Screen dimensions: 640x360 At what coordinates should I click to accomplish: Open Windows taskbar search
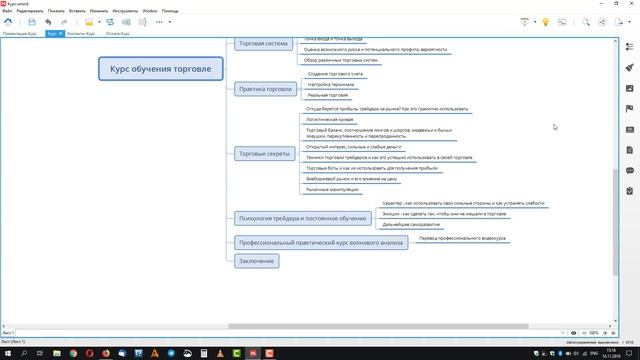click(24, 353)
